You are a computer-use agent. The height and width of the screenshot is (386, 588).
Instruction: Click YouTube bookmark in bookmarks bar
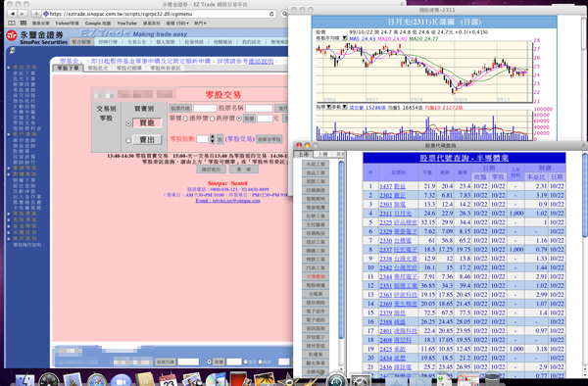tap(126, 24)
